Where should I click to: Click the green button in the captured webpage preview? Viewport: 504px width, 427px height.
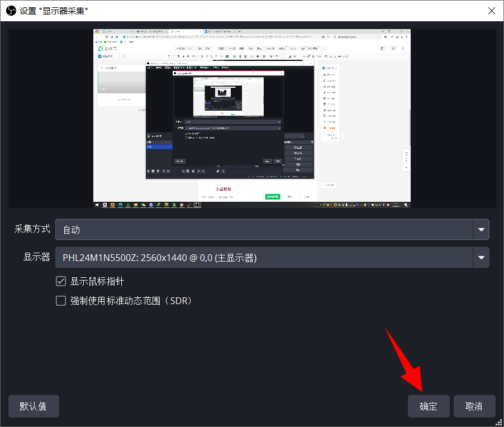272,197
